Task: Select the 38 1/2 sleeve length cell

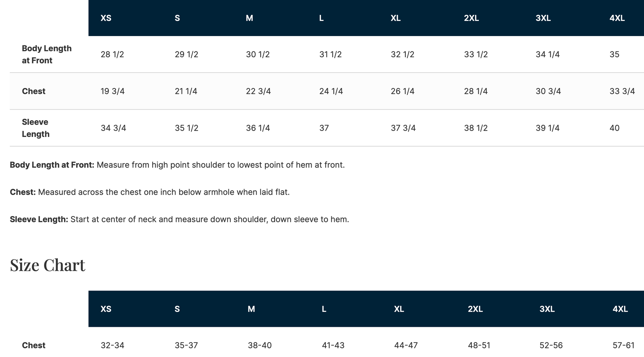Action: (x=476, y=128)
